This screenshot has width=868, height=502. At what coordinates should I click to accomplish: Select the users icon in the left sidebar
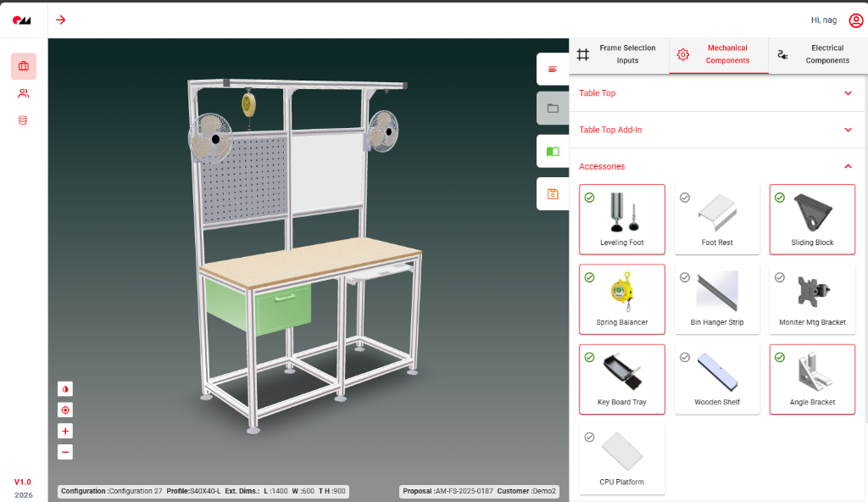[23, 93]
